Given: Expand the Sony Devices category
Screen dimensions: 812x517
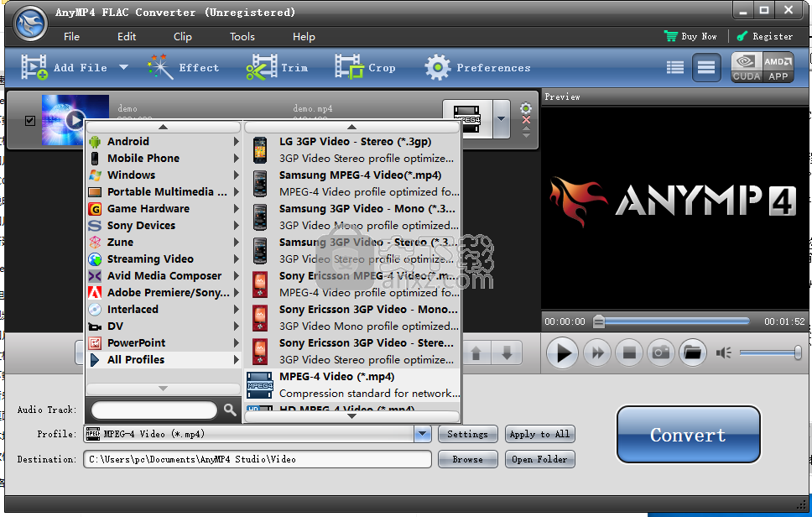Looking at the screenshot, I should pyautogui.click(x=163, y=225).
